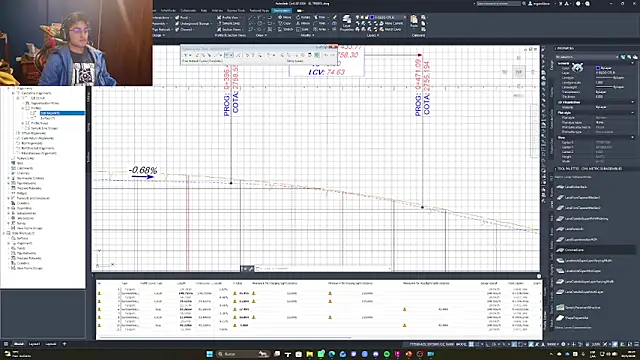Select the Copy tool in Modify panel

coord(284,24)
